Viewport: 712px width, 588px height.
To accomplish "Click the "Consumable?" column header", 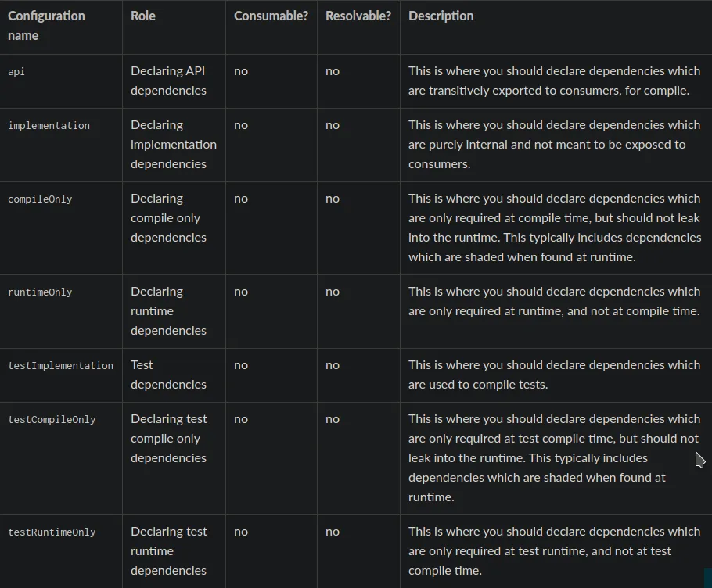I will (x=271, y=16).
